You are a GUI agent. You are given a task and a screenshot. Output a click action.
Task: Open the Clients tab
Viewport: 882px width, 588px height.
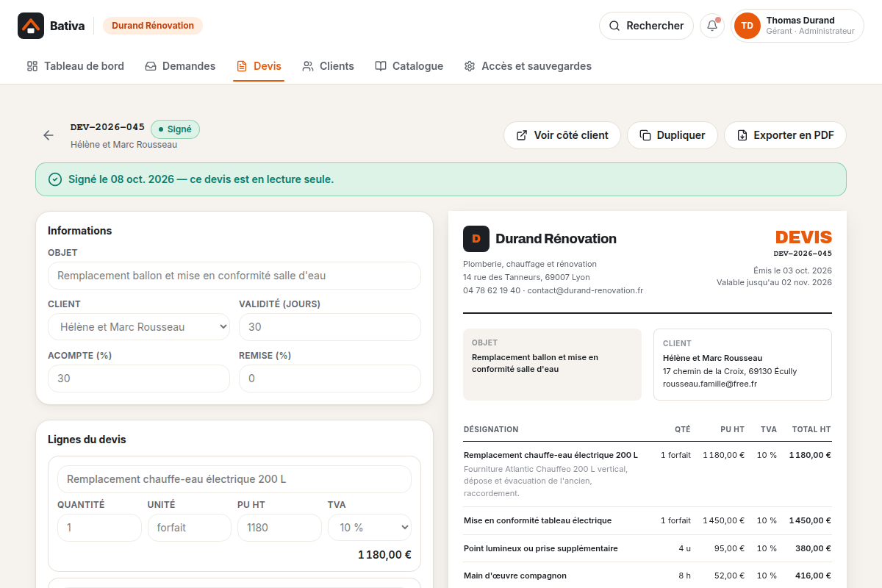click(x=328, y=66)
